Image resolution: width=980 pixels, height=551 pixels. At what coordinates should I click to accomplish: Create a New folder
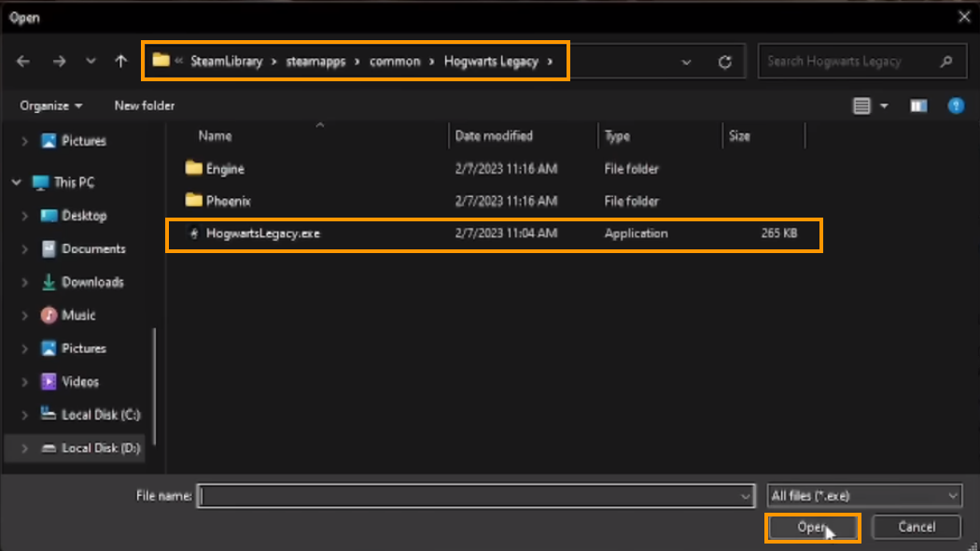click(145, 106)
